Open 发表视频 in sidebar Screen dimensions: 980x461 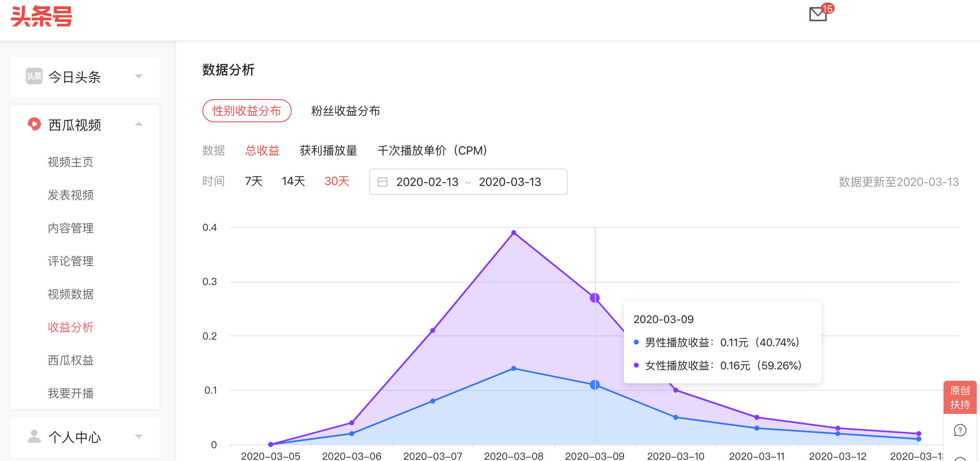coord(71,195)
